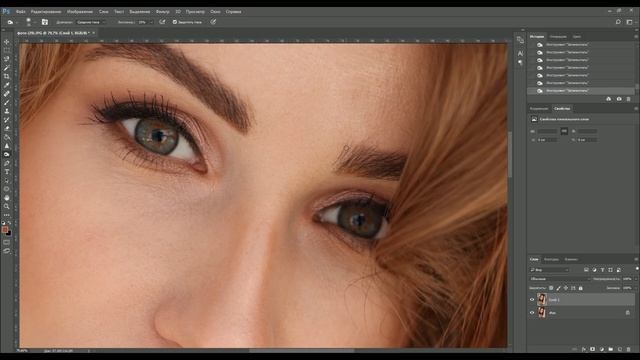Viewport: 640px width, 360px height.
Task: Delete layer using trash icon in Layers panel
Action: point(629,349)
